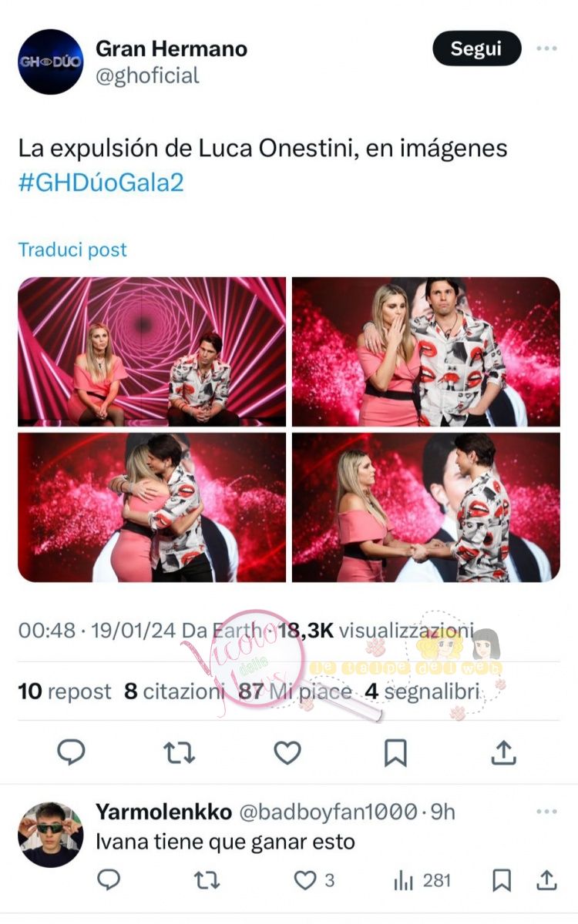Open three-dot menu on Yarmolenkko's reply
This screenshot has width=578, height=924.
click(546, 812)
